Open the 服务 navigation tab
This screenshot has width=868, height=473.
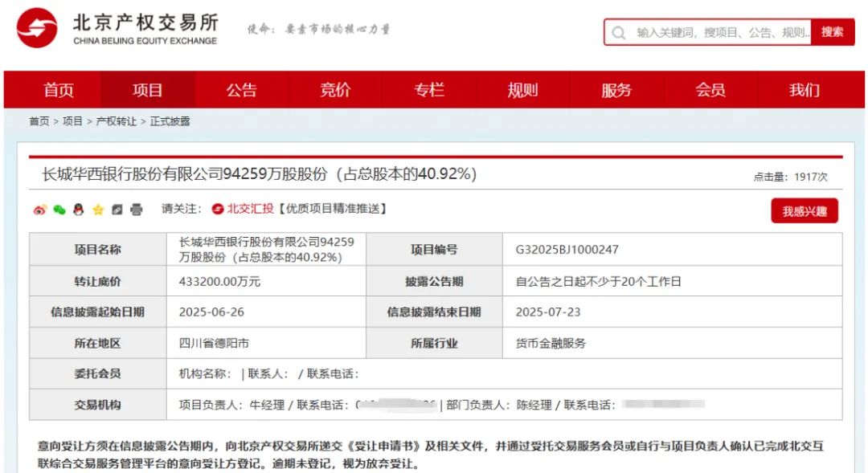pyautogui.click(x=616, y=90)
